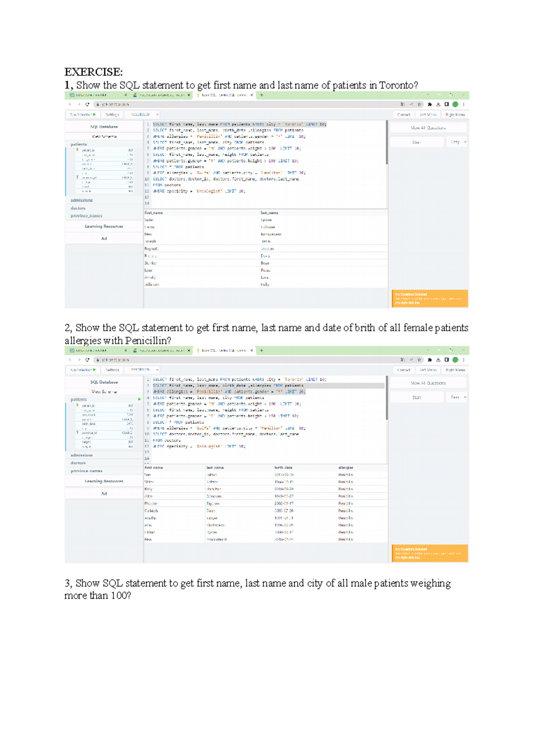
Task: Click View Schema in question 1 screenshot
Action: 104,137
